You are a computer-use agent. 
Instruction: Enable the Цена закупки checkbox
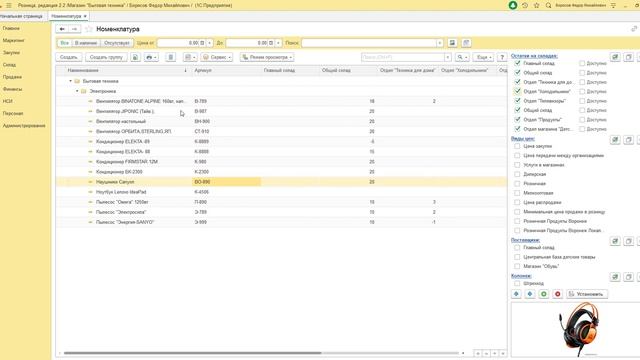[517, 146]
